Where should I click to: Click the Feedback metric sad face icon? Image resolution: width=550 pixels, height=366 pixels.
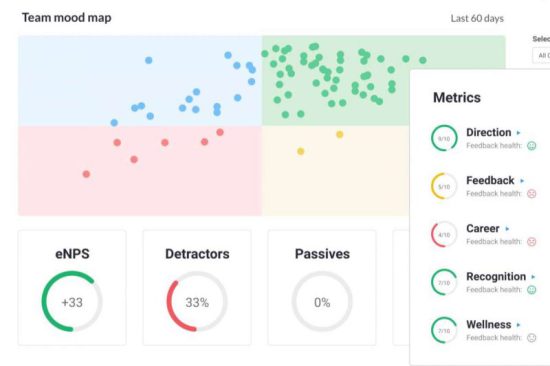[x=531, y=194]
